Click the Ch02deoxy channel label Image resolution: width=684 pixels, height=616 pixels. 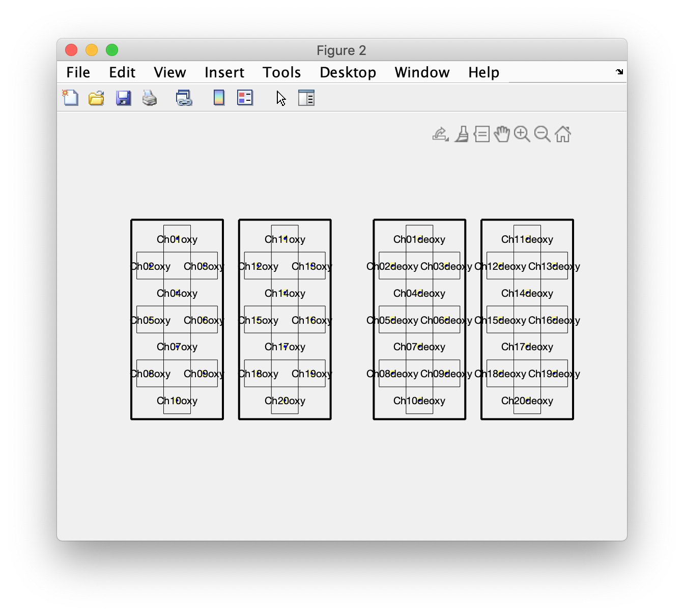pos(392,266)
